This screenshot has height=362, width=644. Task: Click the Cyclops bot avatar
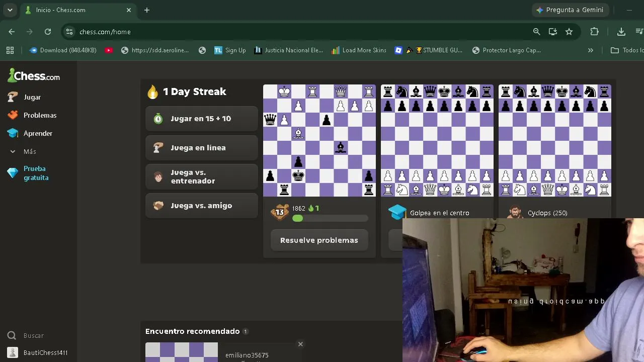click(515, 212)
